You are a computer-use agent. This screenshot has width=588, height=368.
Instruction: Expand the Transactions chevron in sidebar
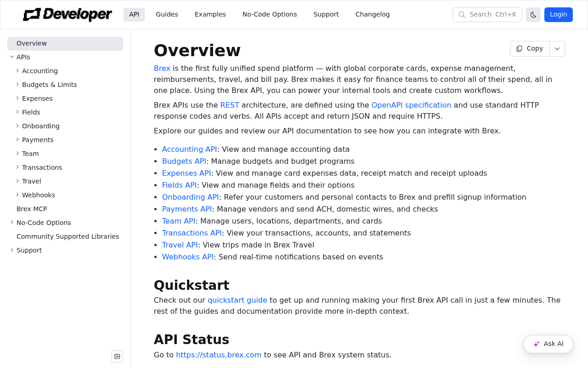(x=17, y=167)
